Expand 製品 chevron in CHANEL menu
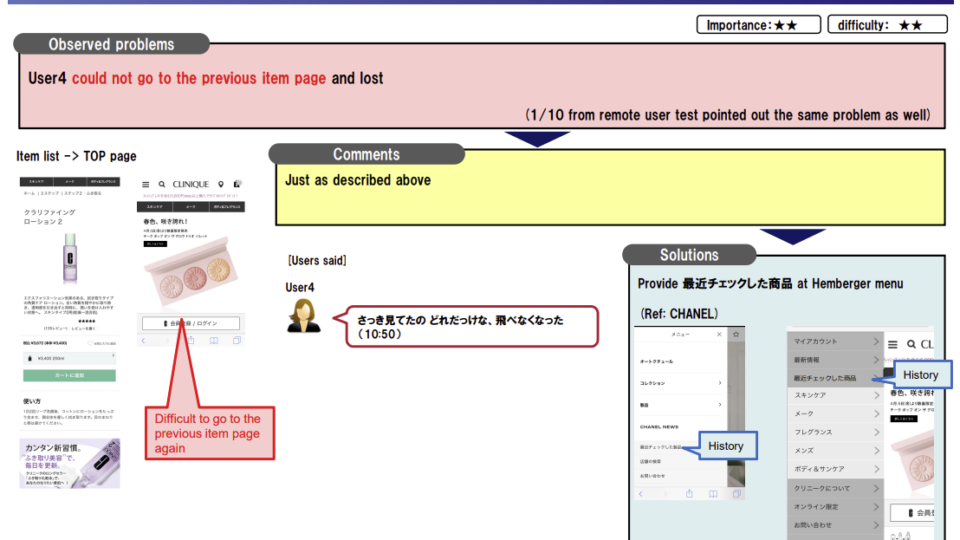Image resolution: width=960 pixels, height=540 pixels. point(719,405)
